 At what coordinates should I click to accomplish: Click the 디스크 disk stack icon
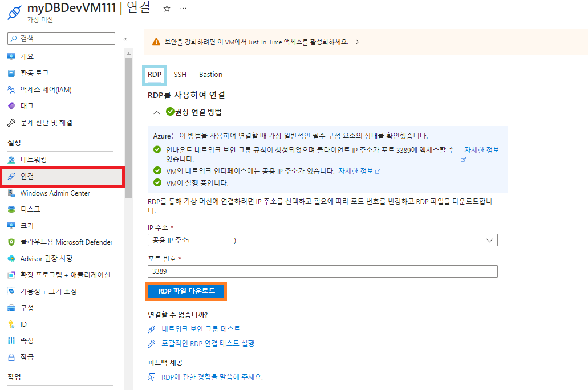[11, 209]
